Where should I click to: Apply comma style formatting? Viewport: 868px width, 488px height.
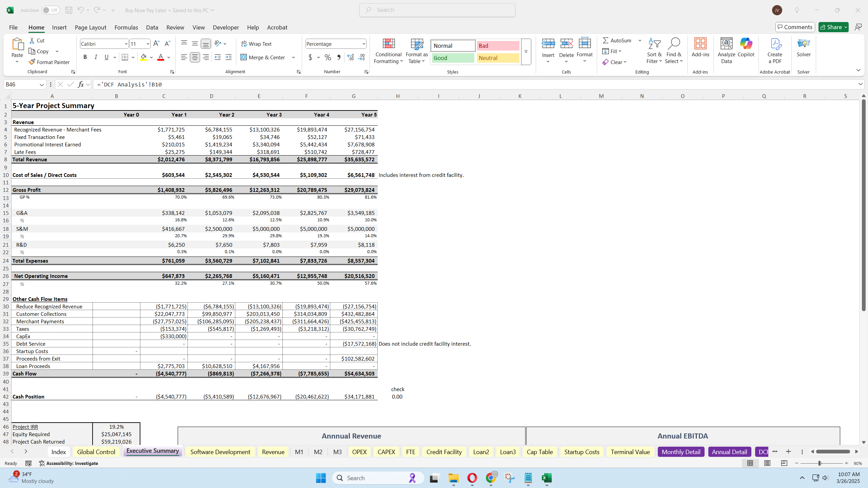click(x=338, y=57)
